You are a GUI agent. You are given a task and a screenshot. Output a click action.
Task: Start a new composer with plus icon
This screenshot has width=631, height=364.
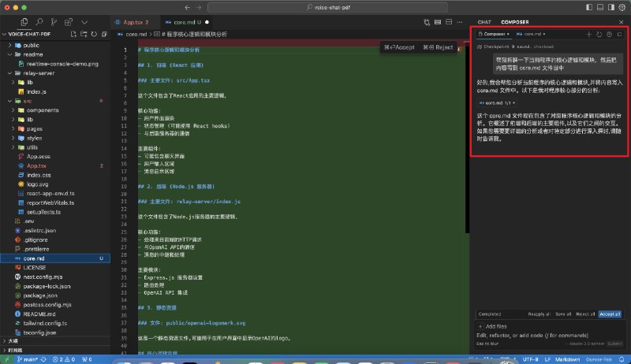coord(588,35)
